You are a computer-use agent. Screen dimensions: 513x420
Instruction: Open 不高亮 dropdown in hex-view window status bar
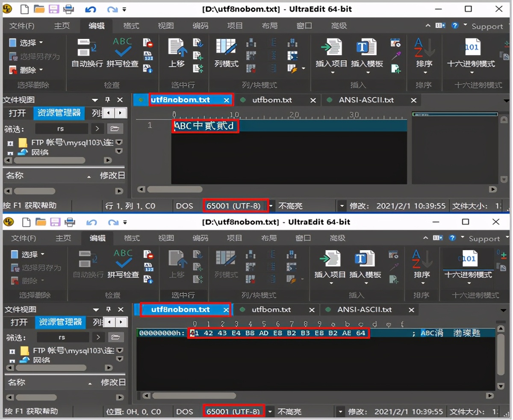(341, 412)
